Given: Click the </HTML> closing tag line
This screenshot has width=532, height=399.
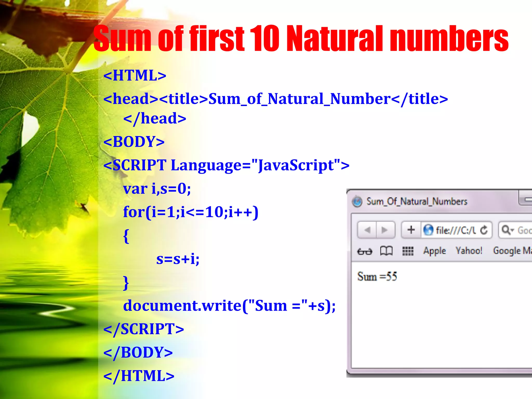Looking at the screenshot, I should click(x=139, y=376).
